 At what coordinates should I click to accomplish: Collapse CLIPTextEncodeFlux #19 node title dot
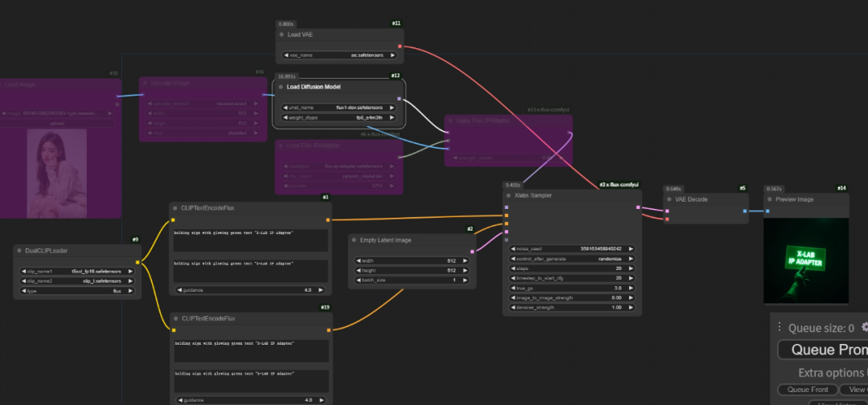175,319
